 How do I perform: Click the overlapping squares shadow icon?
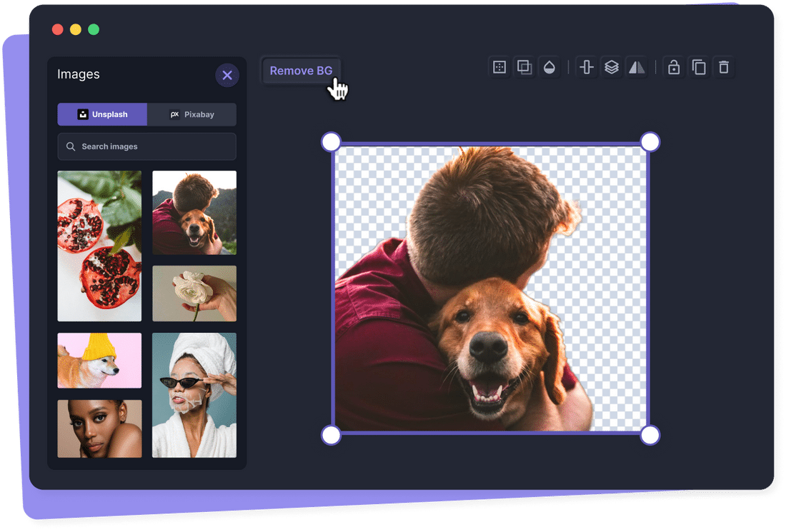[x=524, y=67]
